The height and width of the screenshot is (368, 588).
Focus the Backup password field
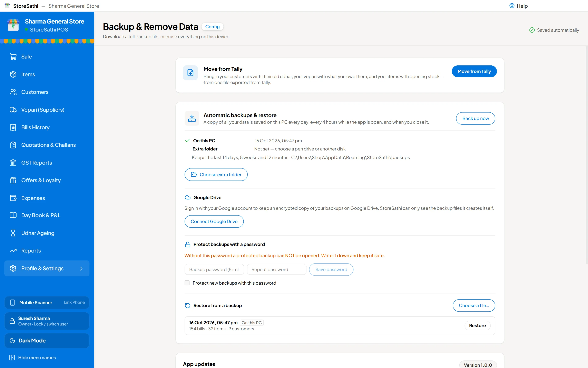[214, 269]
